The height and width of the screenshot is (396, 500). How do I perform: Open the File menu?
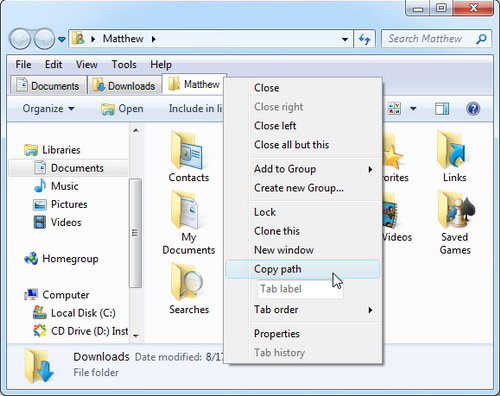pos(23,64)
